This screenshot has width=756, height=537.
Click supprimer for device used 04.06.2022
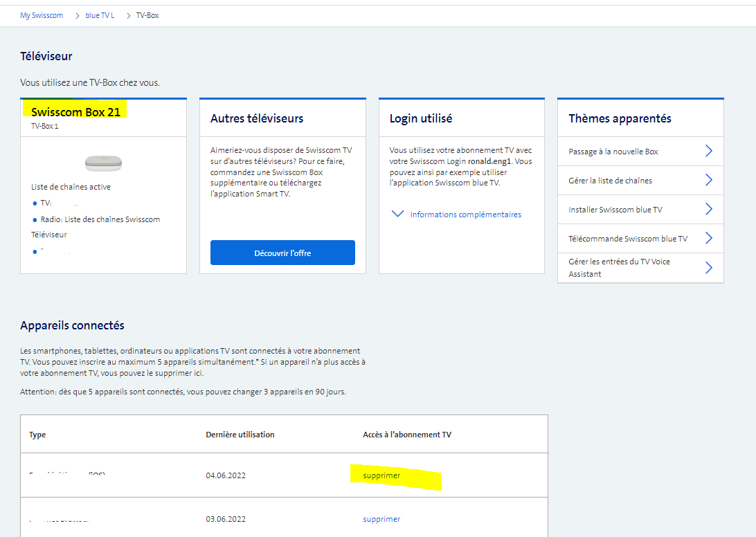pos(381,475)
